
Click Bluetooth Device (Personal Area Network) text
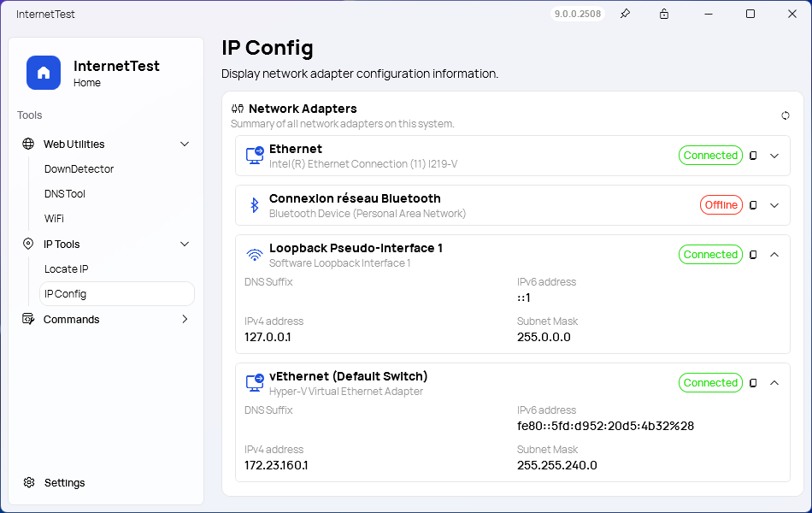pos(368,214)
